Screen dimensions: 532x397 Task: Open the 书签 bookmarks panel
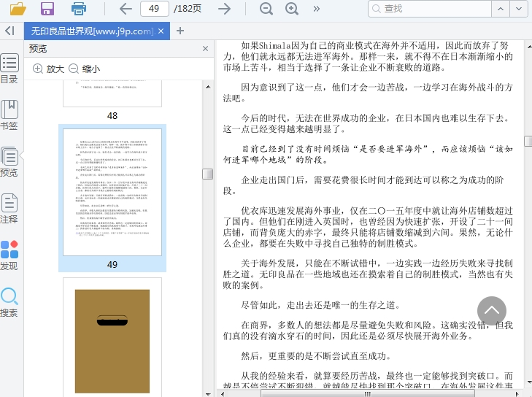pyautogui.click(x=9, y=115)
